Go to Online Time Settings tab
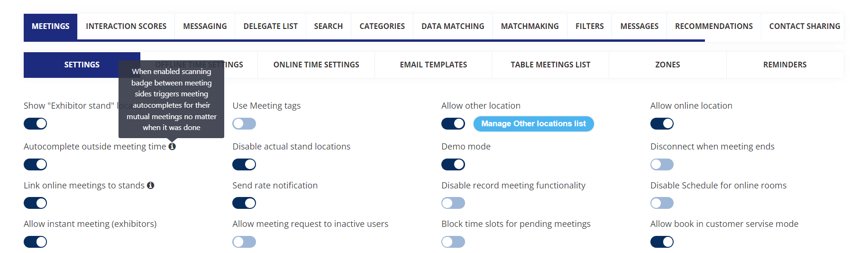This screenshot has height=253, width=868. (316, 65)
